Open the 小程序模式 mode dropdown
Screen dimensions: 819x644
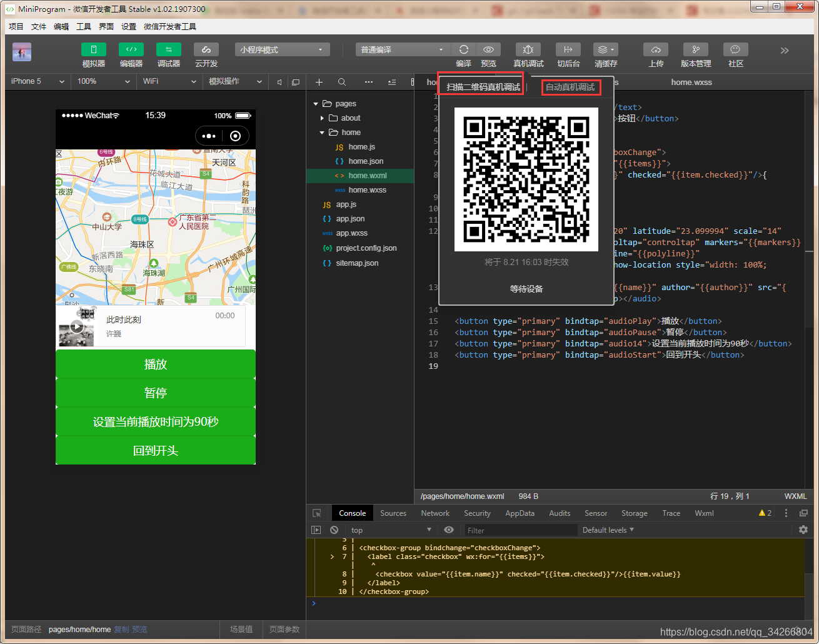(x=282, y=49)
